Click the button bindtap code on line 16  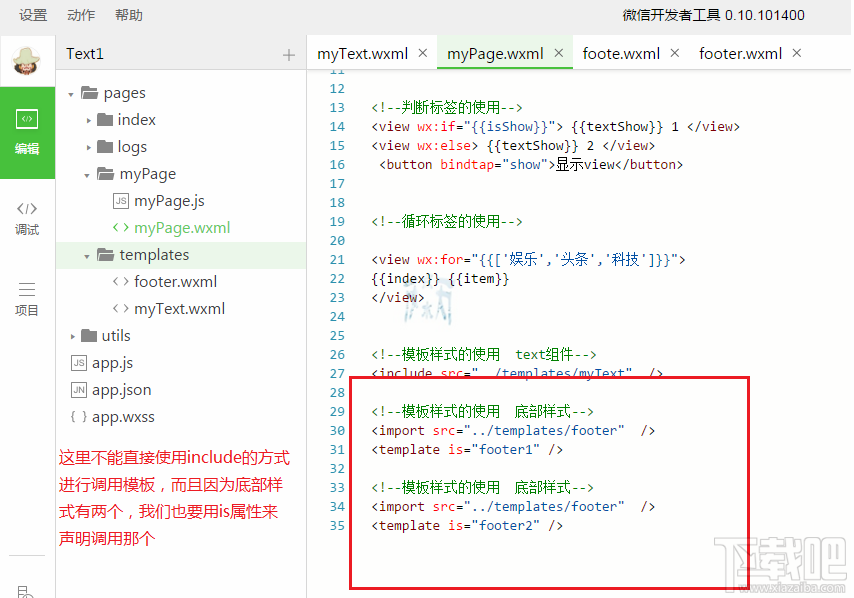[x=531, y=164]
